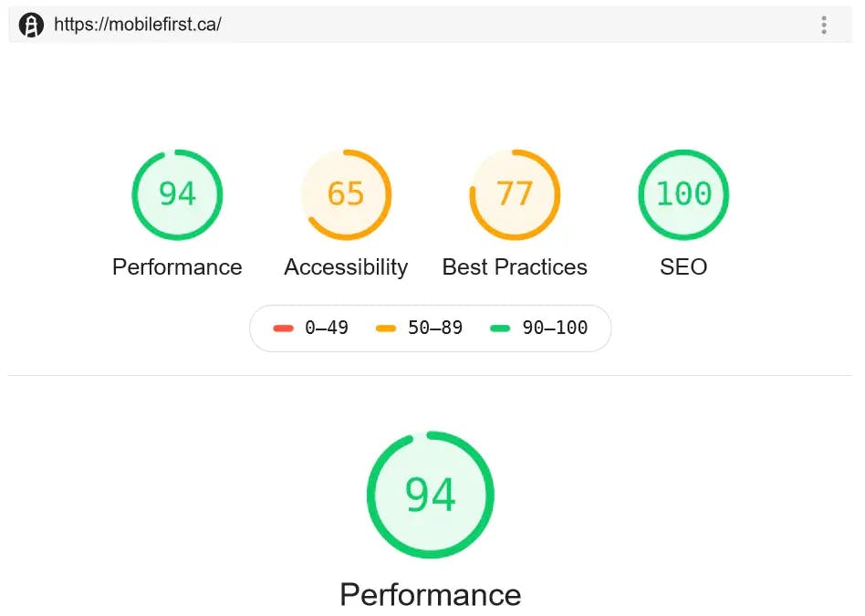The height and width of the screenshot is (616, 865).
Task: Open the three-dot tools menu
Action: tap(823, 25)
